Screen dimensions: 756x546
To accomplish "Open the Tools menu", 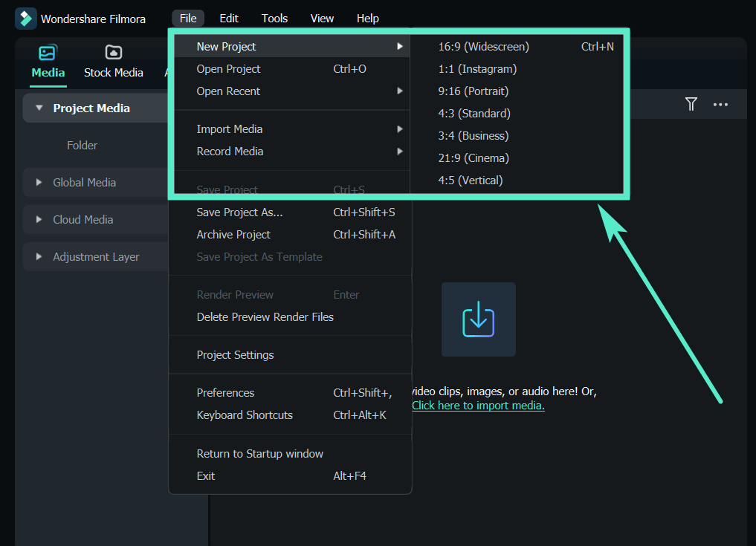I will 274,19.
